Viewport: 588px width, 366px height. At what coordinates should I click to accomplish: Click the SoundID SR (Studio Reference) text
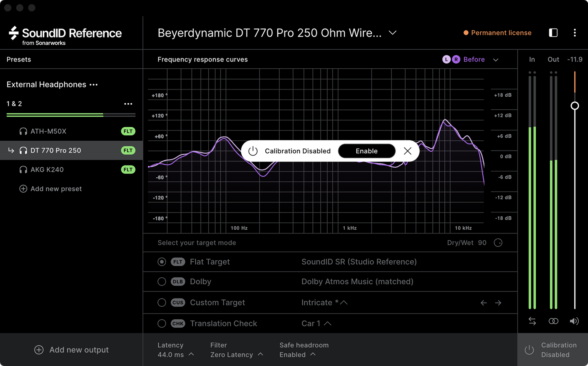(x=359, y=262)
